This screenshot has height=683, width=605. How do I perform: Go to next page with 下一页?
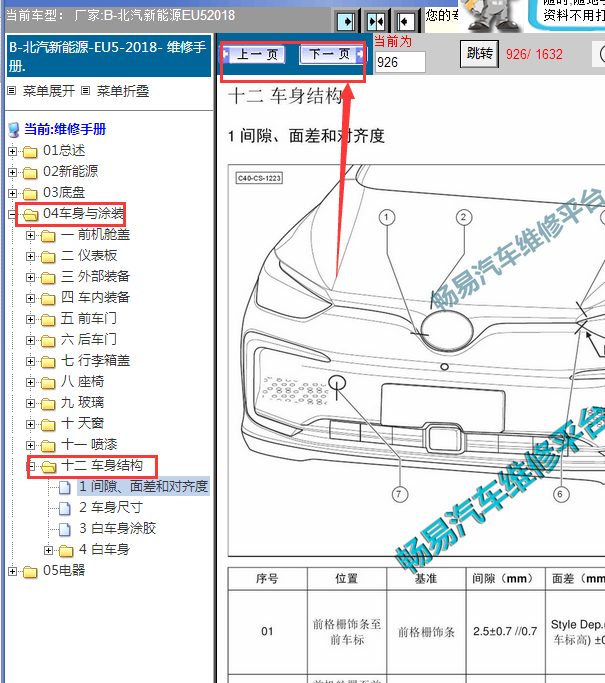click(332, 54)
